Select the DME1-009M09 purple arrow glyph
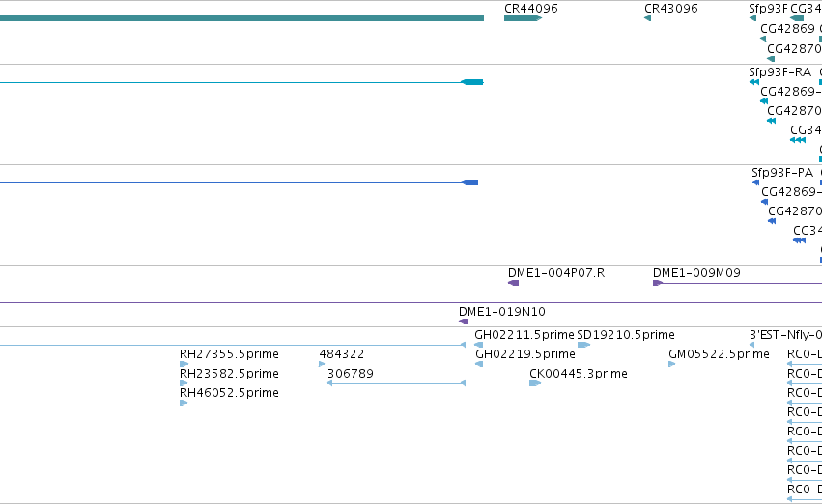 658,283
